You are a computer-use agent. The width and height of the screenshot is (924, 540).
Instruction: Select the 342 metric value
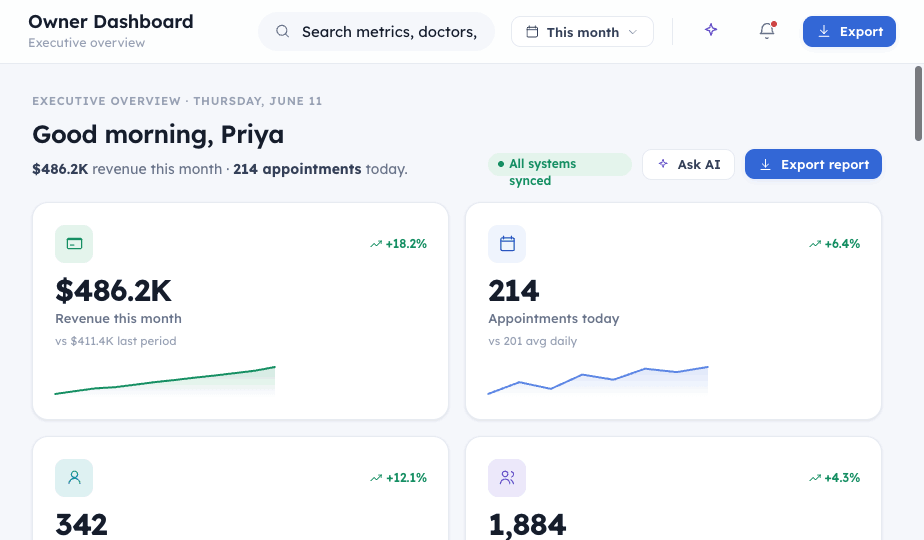pyautogui.click(x=81, y=525)
